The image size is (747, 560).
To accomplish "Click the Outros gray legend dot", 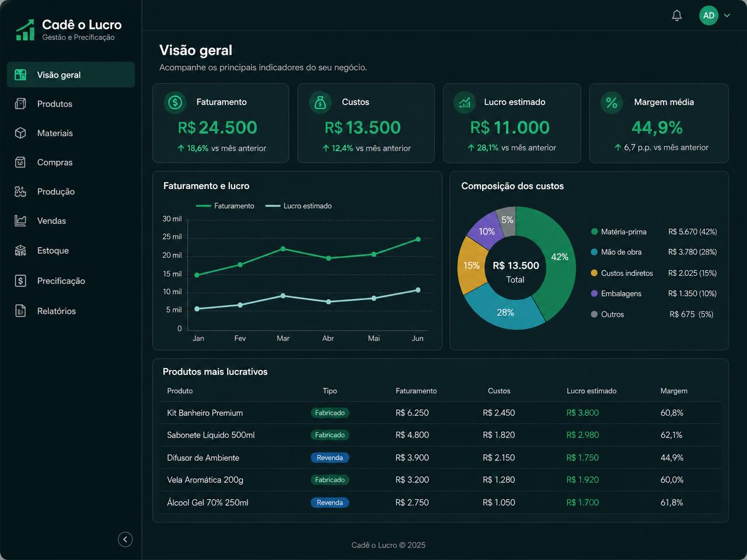I will (594, 314).
